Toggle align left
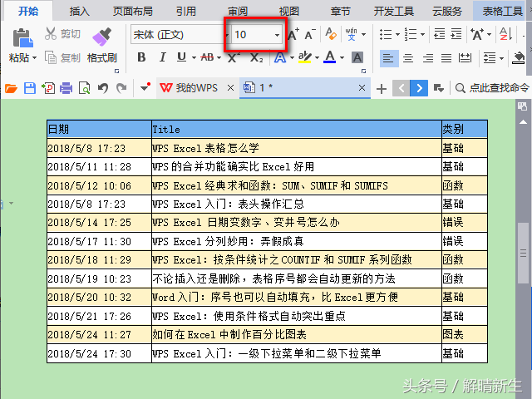Screen dimensions: 532x399 [x=388, y=58]
